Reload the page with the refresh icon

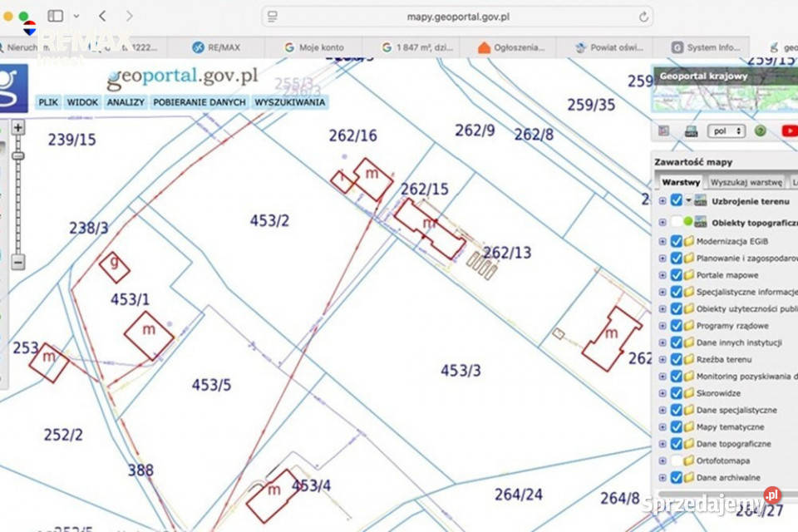pyautogui.click(x=643, y=17)
